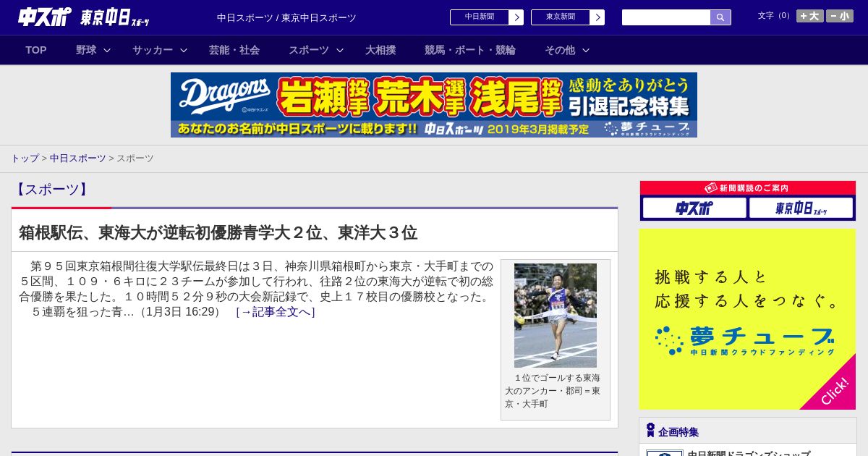Select the 競馬・ボート・競輪 menu item

[470, 50]
